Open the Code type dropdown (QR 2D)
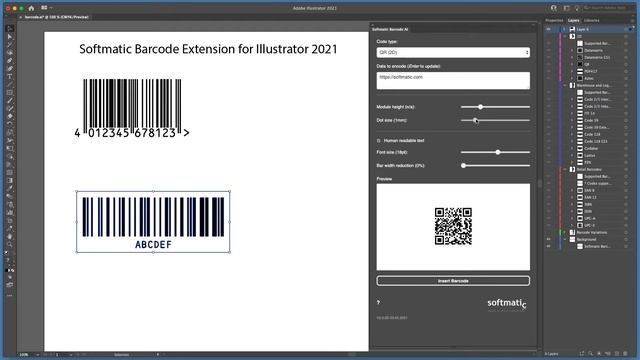640x360 pixels. [x=453, y=52]
